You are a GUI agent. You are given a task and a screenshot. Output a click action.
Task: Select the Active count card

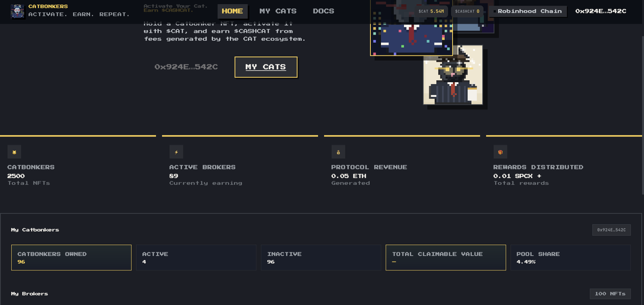click(196, 258)
